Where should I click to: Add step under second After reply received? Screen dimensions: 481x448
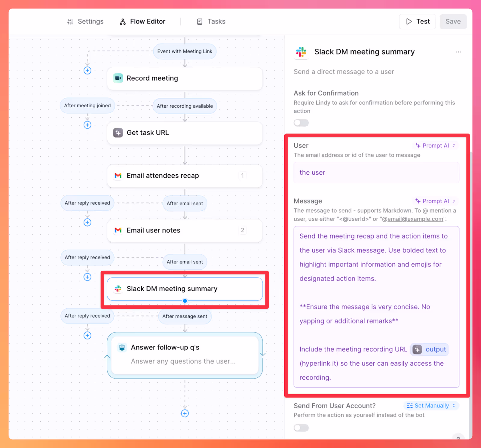pyautogui.click(x=87, y=277)
